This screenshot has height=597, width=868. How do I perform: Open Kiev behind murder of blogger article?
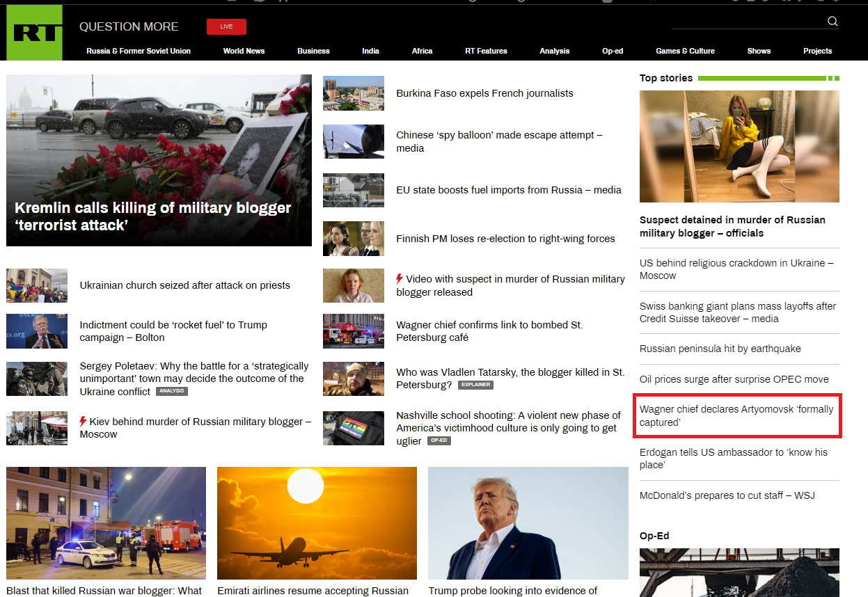click(195, 428)
